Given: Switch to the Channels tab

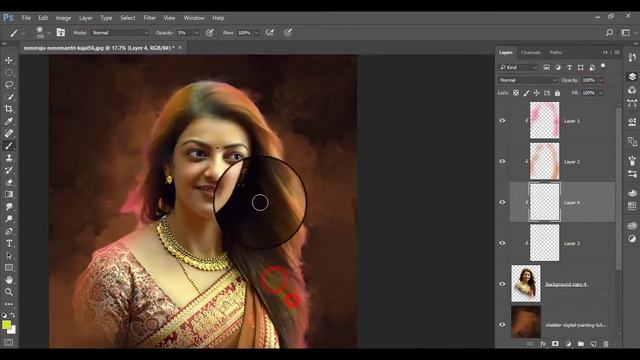Looking at the screenshot, I should tap(531, 53).
